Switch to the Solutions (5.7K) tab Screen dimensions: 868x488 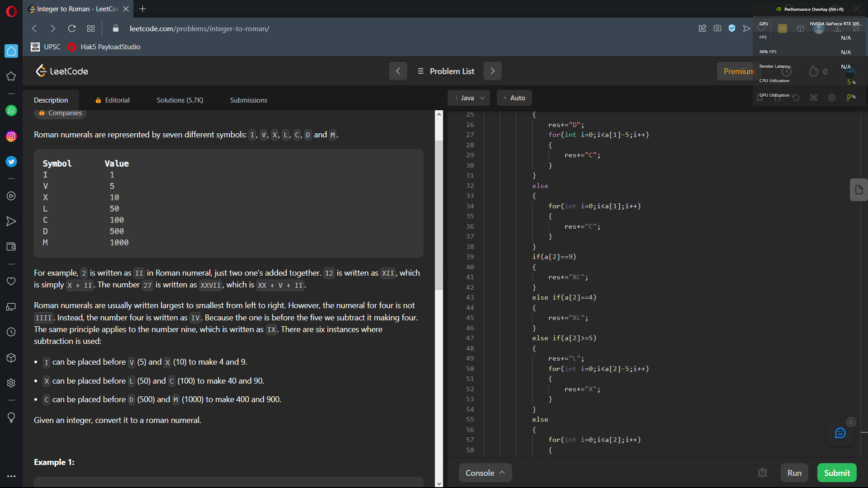click(x=179, y=100)
